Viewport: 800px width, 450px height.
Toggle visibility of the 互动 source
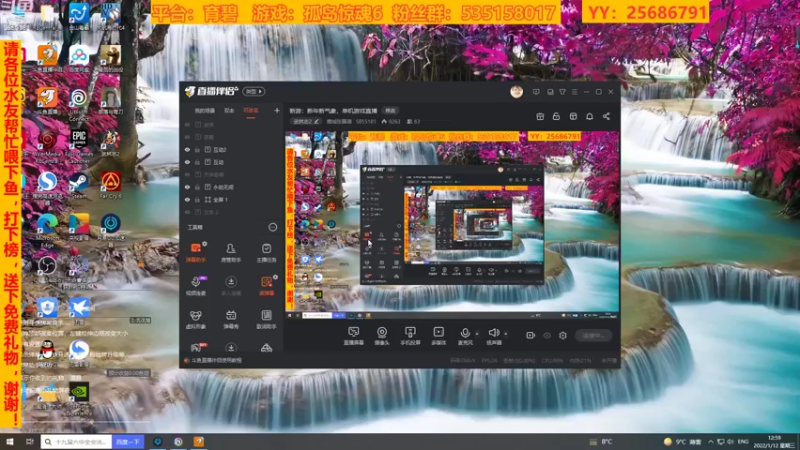point(187,162)
